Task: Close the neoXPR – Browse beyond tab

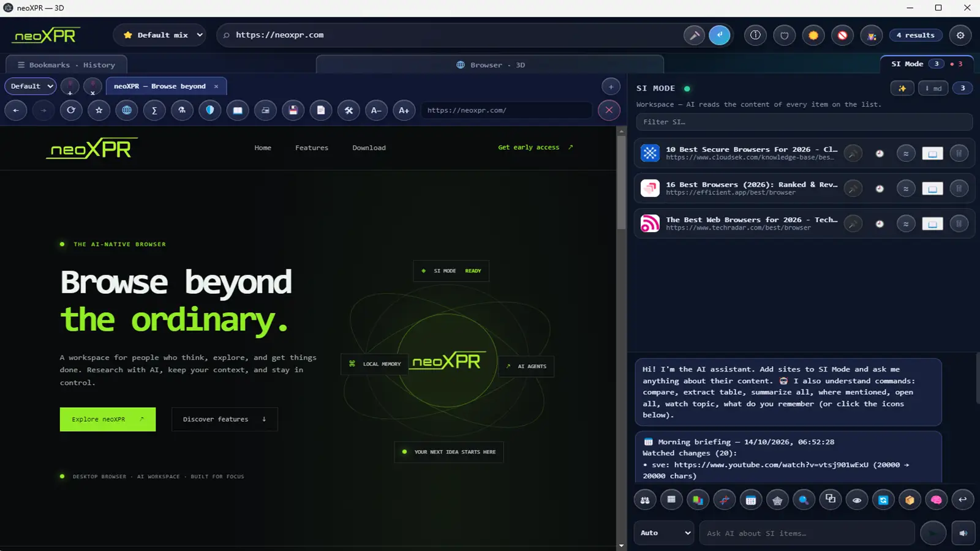Action: (x=216, y=86)
